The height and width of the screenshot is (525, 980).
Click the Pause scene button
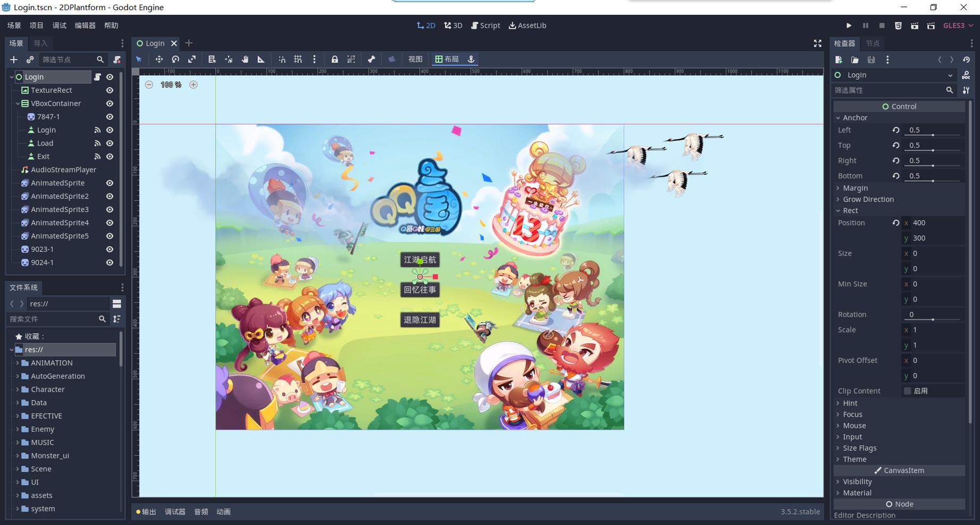[x=865, y=26]
